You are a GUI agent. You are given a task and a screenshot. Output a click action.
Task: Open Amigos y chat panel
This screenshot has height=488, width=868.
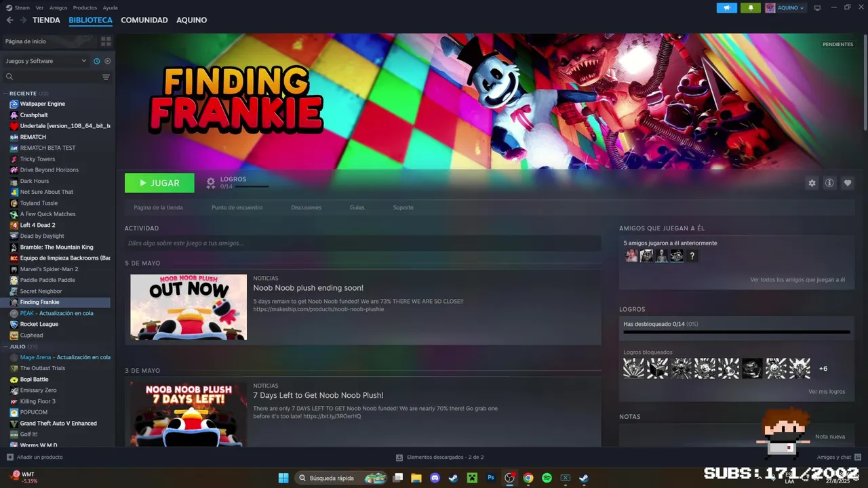click(x=839, y=457)
